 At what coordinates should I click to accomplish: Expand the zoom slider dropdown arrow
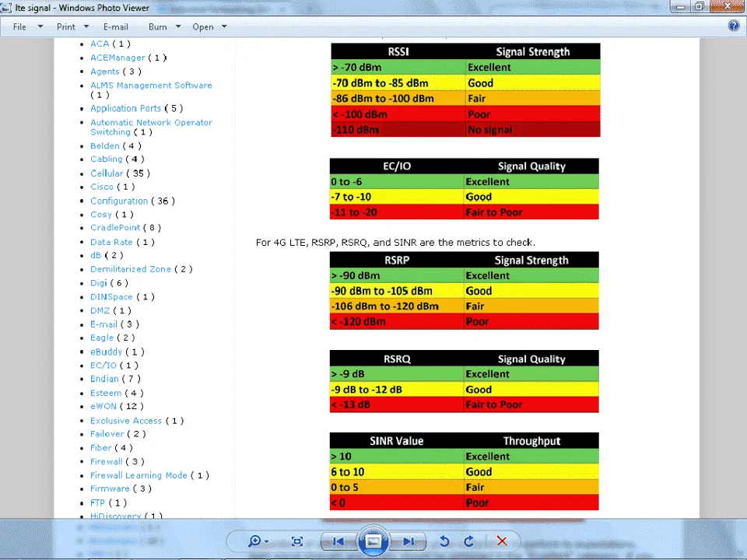267,541
